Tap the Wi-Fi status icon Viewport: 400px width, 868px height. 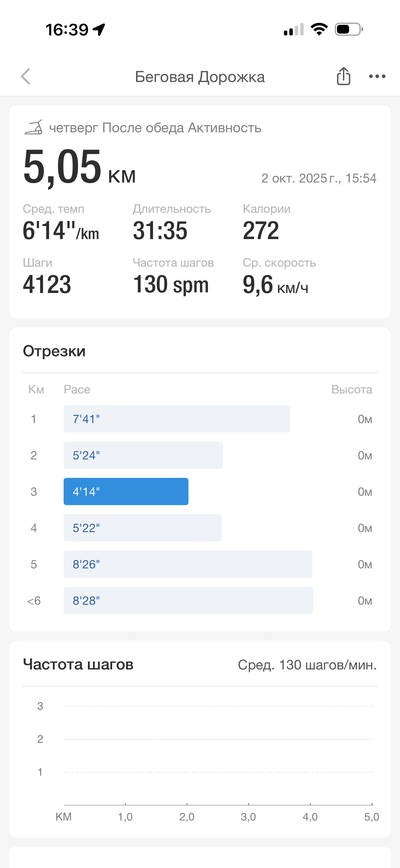click(319, 29)
